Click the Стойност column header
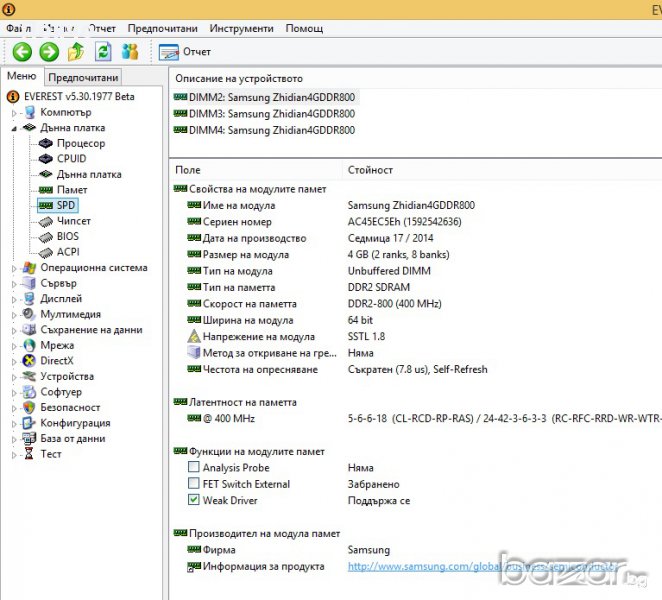This screenshot has width=662, height=600. tap(370, 170)
